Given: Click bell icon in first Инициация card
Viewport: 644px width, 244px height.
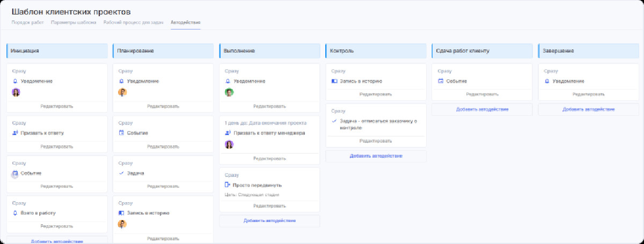Looking at the screenshot, I should pos(15,81).
